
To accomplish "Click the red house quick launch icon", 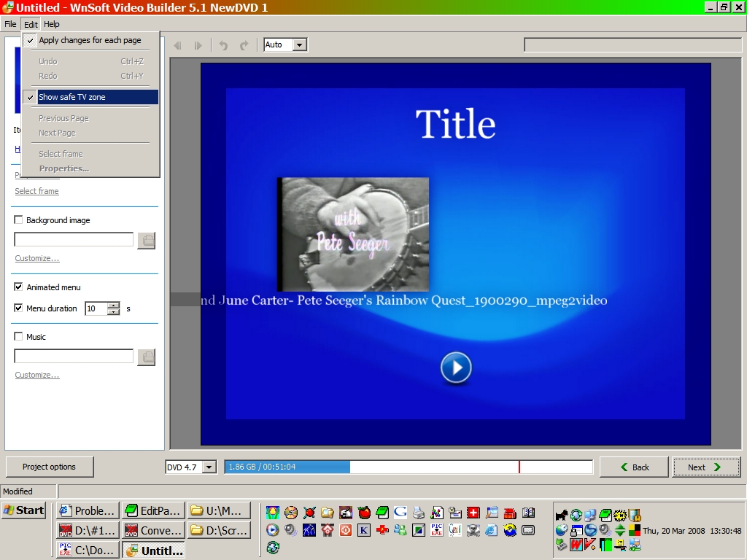I will pos(328,530).
